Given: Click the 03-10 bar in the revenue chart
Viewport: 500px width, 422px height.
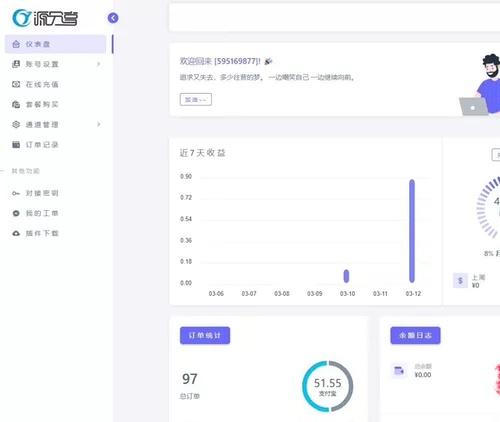Looking at the screenshot, I should click(346, 276).
